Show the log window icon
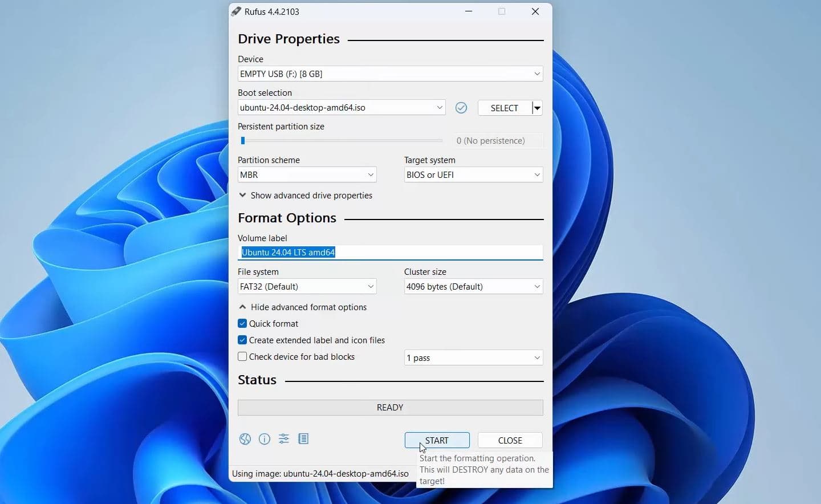Screen dimensions: 821x504 pos(303,438)
